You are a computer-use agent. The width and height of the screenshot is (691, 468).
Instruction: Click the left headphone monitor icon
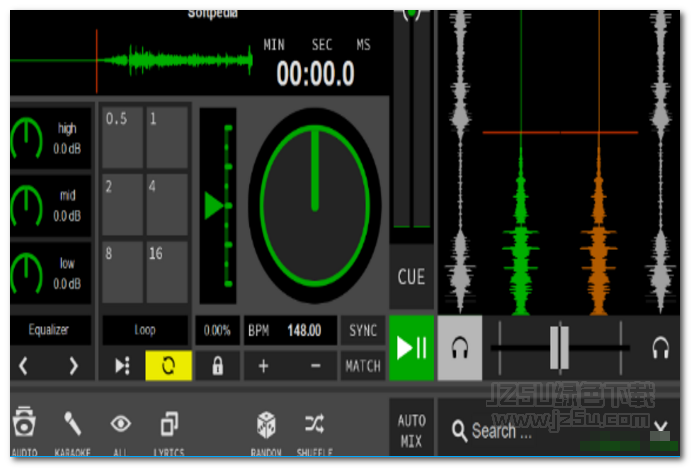pos(460,348)
